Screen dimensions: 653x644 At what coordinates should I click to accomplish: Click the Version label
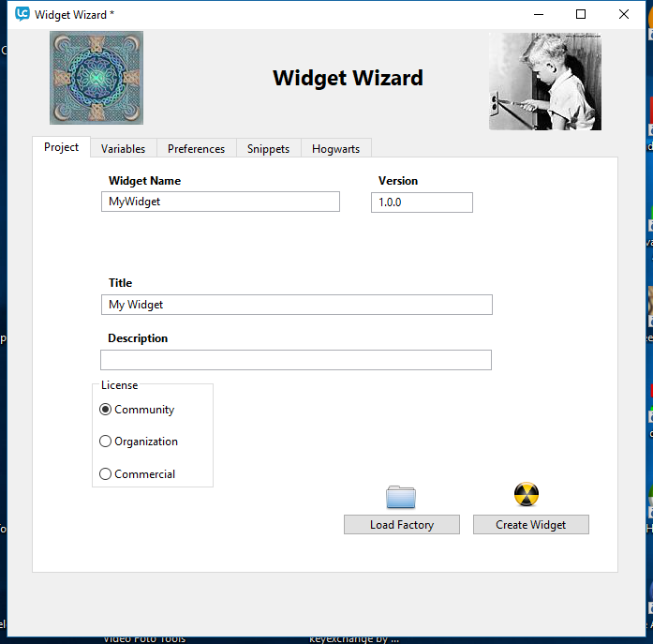(398, 181)
